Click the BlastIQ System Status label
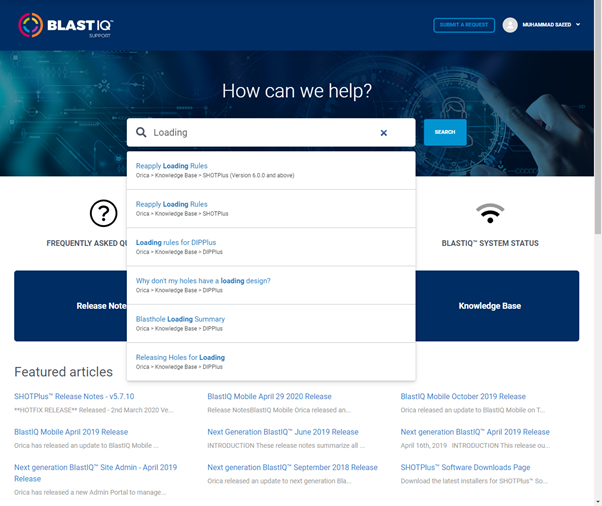The height and width of the screenshot is (506, 602). (490, 243)
